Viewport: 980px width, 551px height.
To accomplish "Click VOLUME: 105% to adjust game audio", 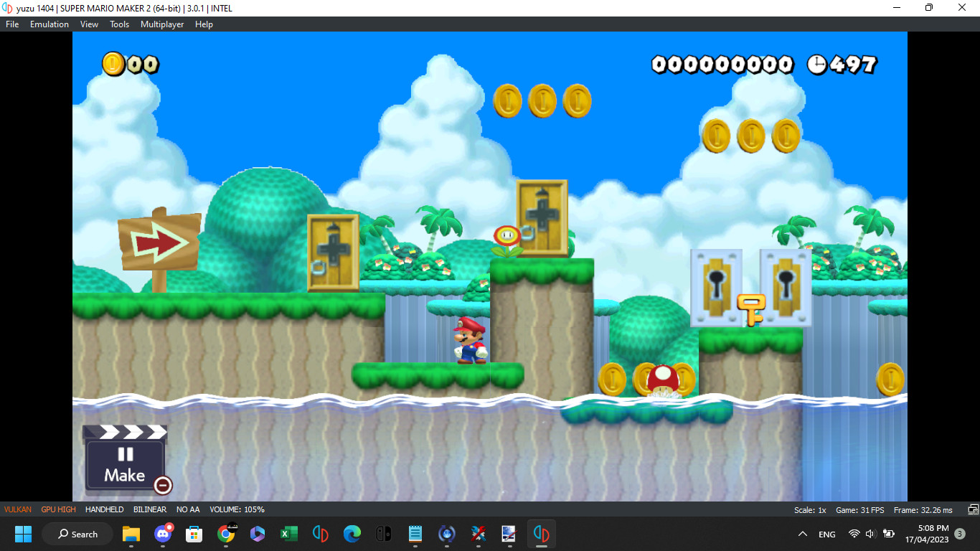I will [237, 509].
